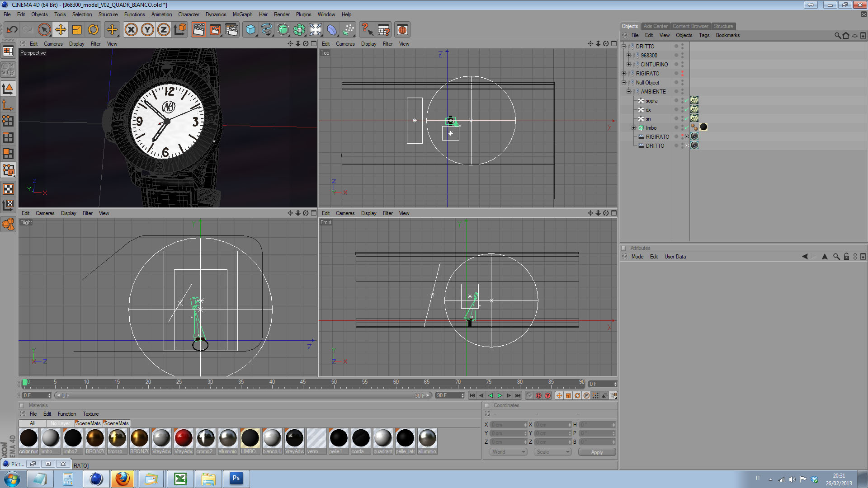This screenshot has height=488, width=868.
Task: Click the Scale tool icon
Action: 77,30
